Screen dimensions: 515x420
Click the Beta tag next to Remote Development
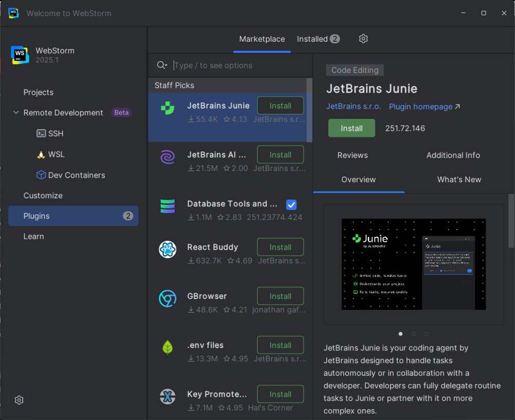[x=121, y=113]
